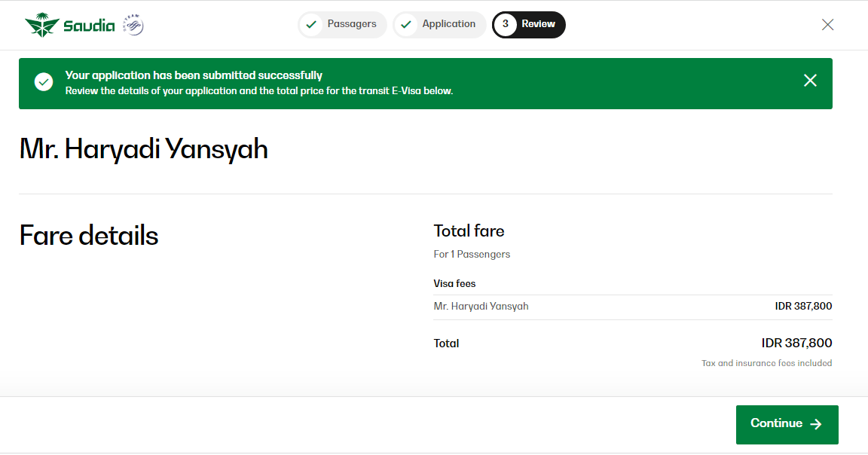Close the visa application page

(x=827, y=25)
